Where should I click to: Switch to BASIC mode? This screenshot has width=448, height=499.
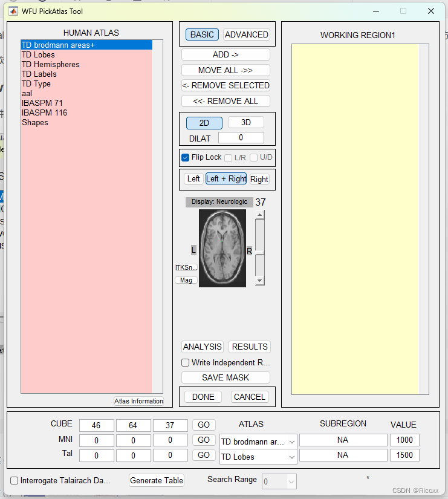tap(202, 34)
